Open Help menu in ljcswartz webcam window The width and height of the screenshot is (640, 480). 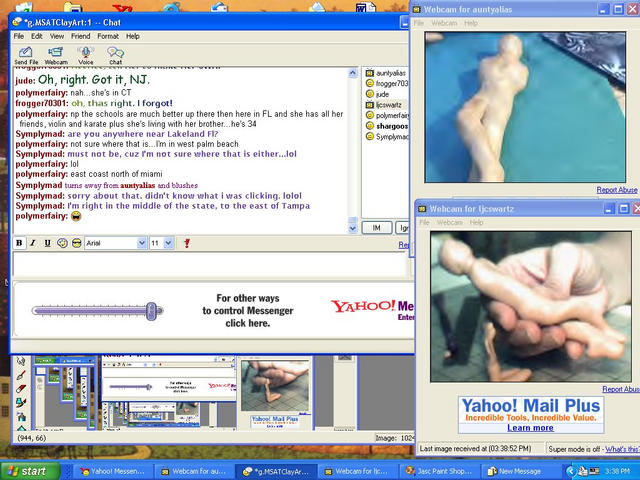click(x=476, y=222)
